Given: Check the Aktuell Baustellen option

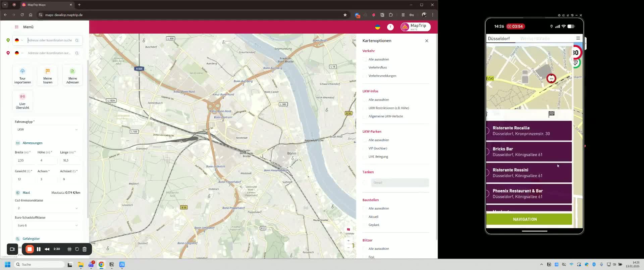Looking at the screenshot, I should 365,217.
